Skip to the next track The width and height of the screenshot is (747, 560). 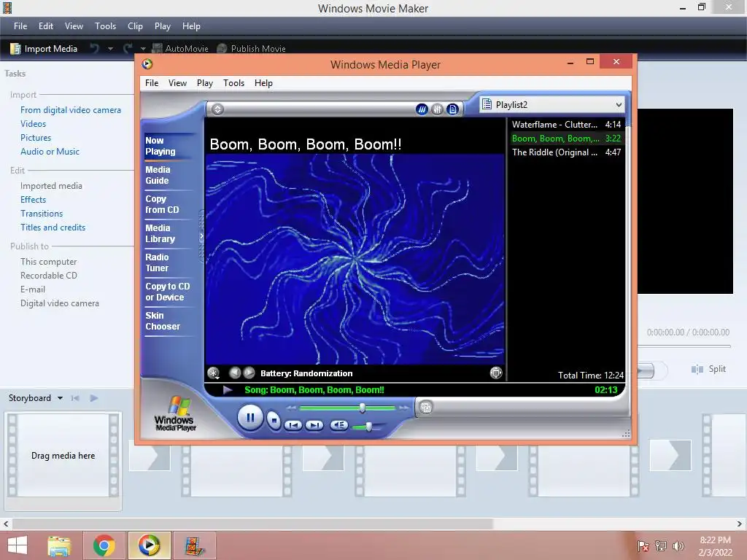(x=314, y=425)
